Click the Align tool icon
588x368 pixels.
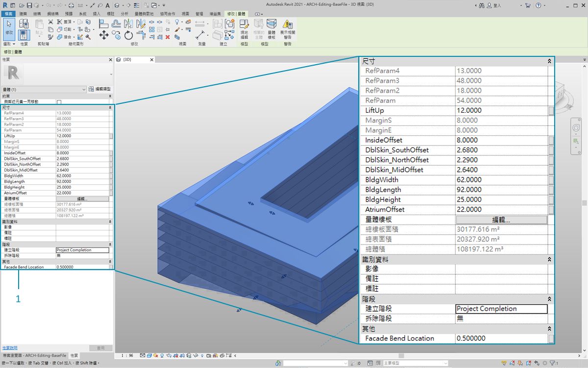click(x=103, y=23)
